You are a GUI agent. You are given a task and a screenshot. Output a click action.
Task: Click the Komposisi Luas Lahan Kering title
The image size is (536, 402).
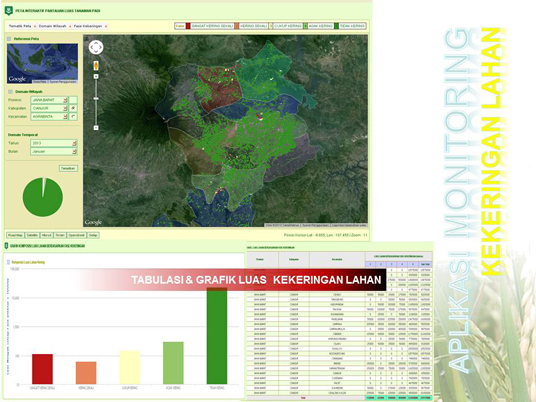(28, 262)
